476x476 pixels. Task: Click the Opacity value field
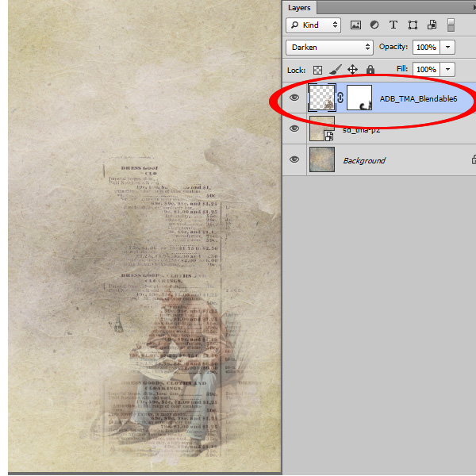tap(426, 48)
